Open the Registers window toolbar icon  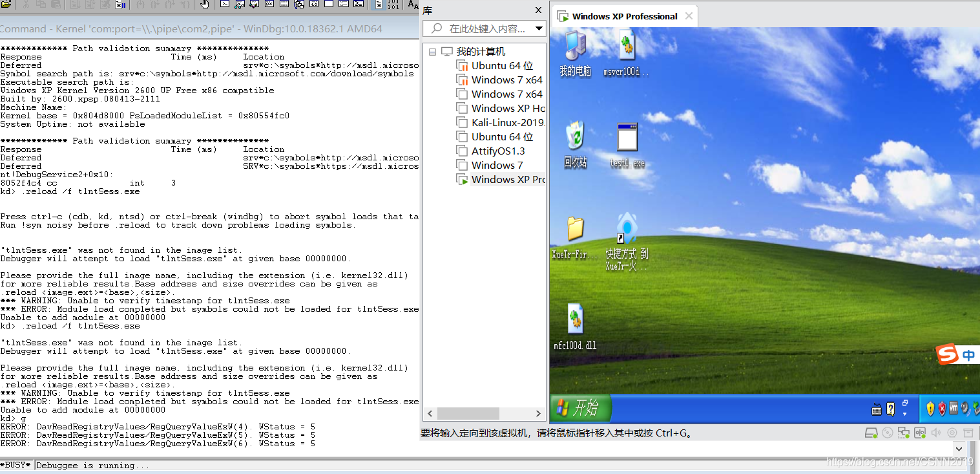[x=269, y=5]
